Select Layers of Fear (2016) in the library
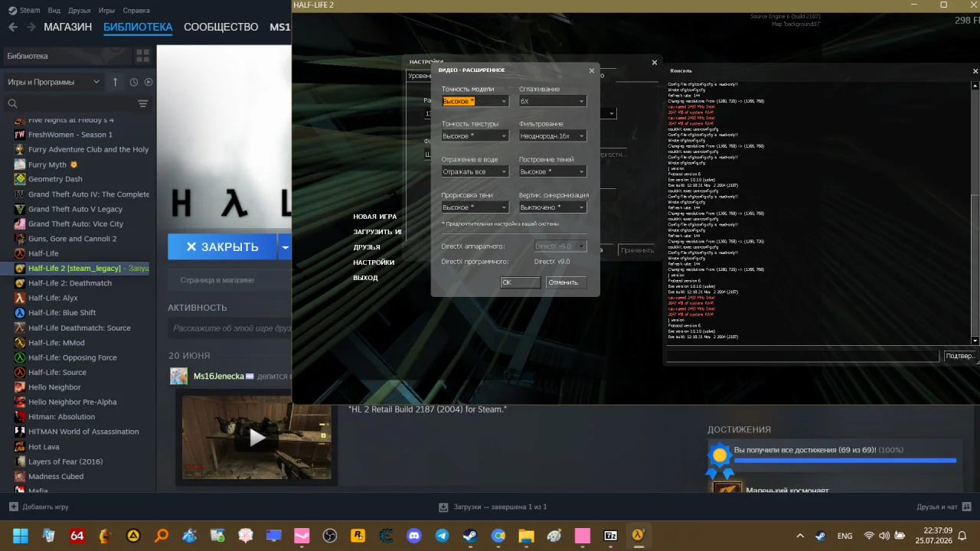Viewport: 980px width, 551px height. tap(65, 461)
